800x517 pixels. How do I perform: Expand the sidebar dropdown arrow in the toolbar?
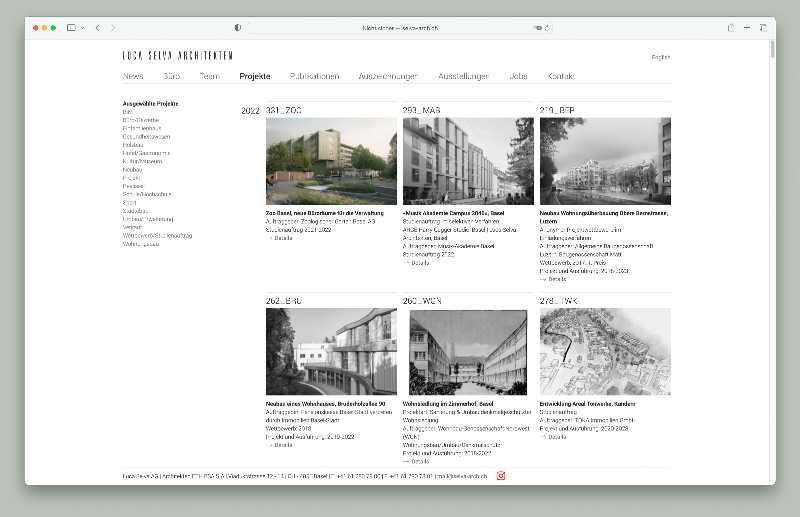83,27
